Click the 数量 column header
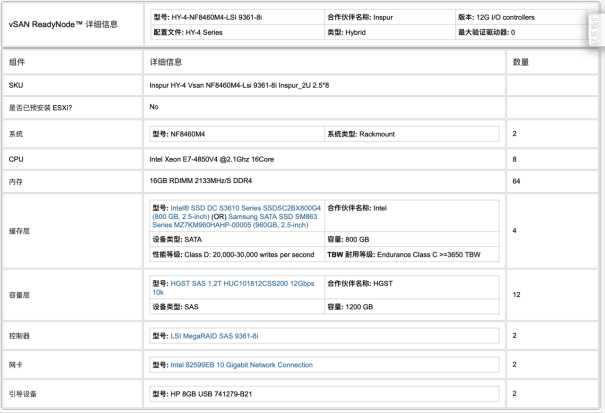605x413 pixels. (x=521, y=62)
